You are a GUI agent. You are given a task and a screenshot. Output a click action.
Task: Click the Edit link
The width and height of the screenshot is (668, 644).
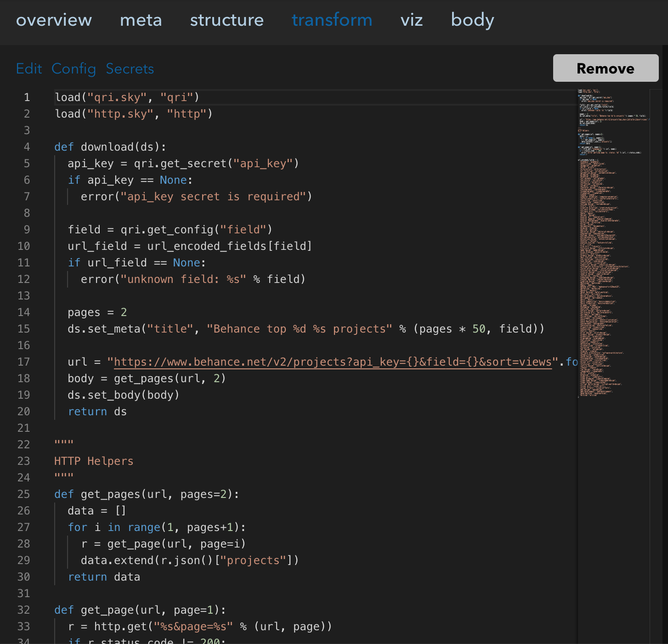click(29, 68)
